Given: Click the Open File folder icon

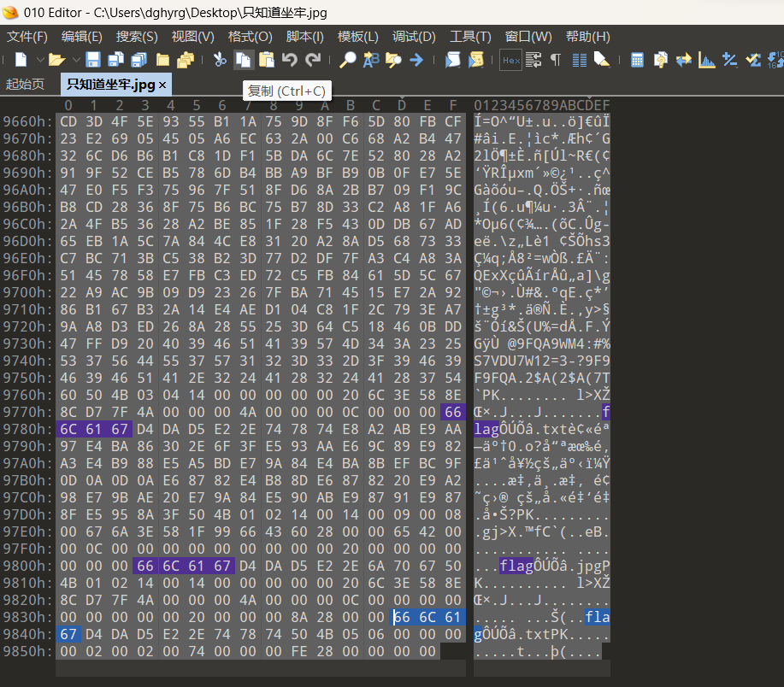Looking at the screenshot, I should (x=56, y=60).
